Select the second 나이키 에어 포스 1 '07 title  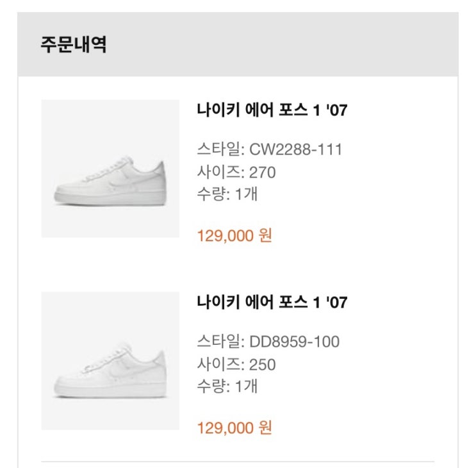[272, 302]
